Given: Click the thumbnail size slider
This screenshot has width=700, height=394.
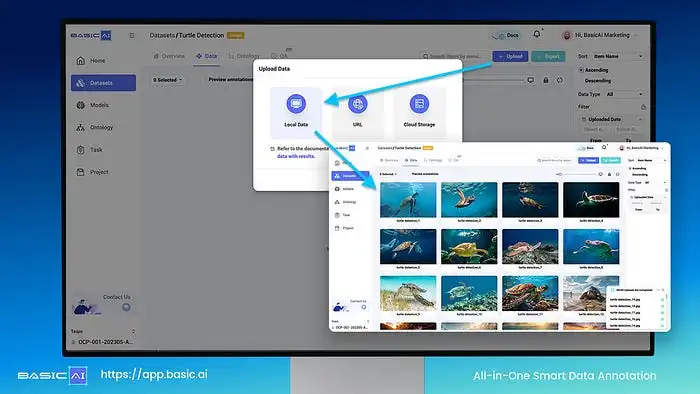Looking at the screenshot, I should 493,80.
